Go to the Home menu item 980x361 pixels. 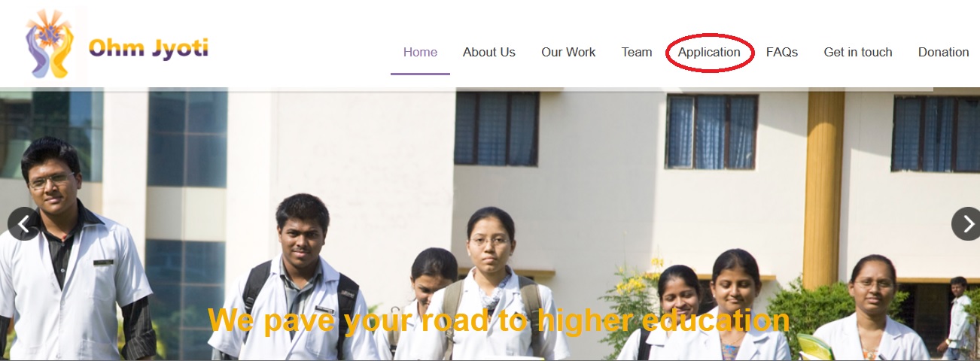pyautogui.click(x=420, y=53)
